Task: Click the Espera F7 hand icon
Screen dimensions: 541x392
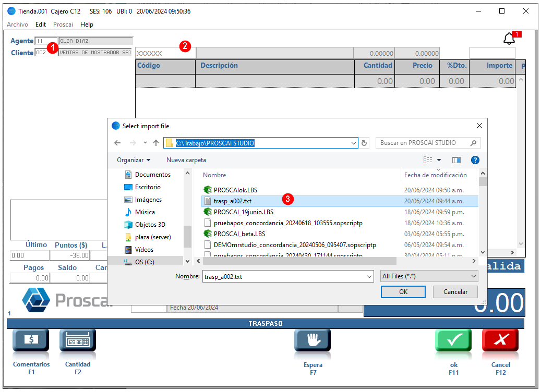Action: coord(312,340)
